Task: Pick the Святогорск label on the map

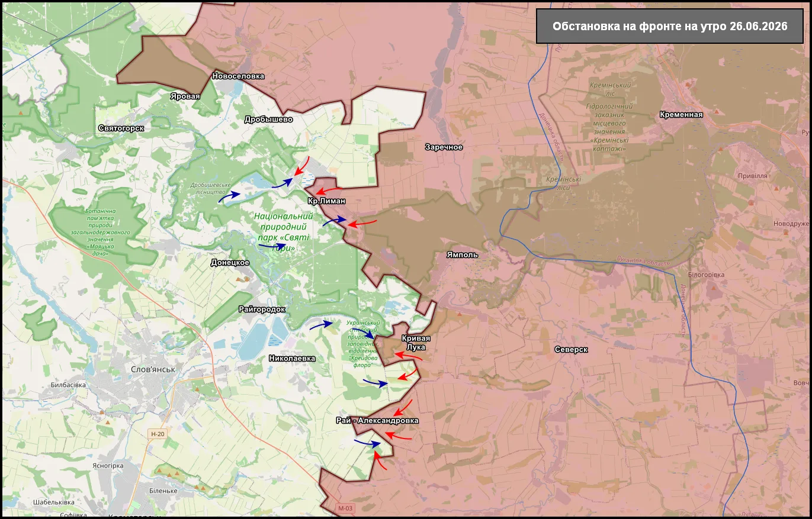Action: (x=121, y=128)
